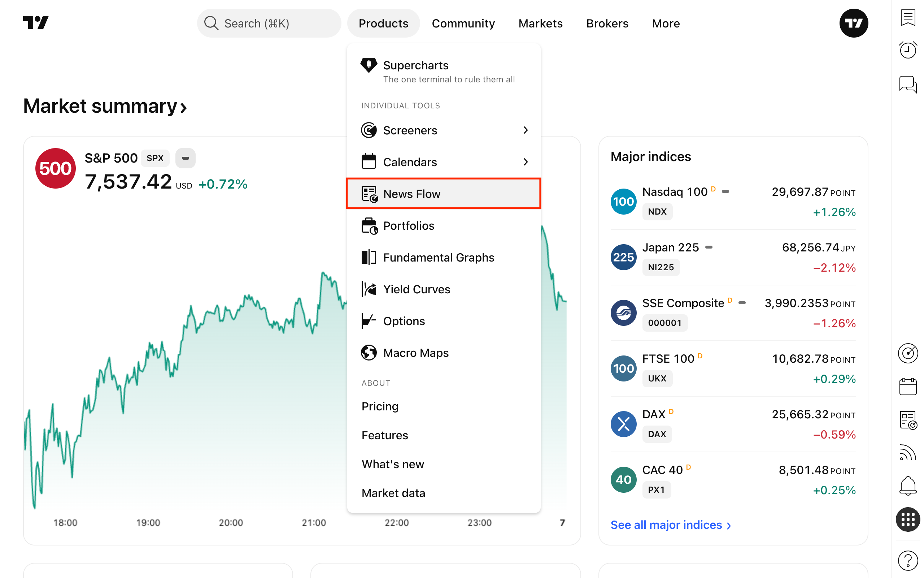Click the Macro Maps globe icon
924x578 pixels.
coord(369,353)
